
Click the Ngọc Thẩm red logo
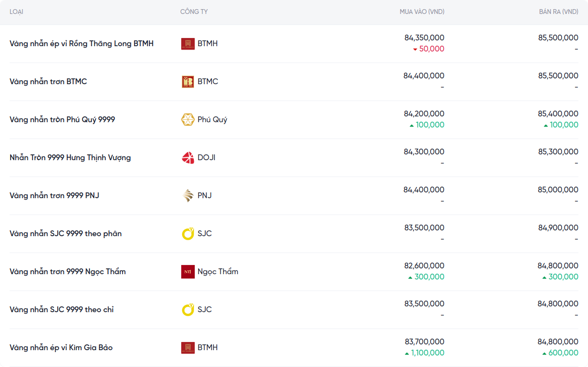click(x=188, y=272)
